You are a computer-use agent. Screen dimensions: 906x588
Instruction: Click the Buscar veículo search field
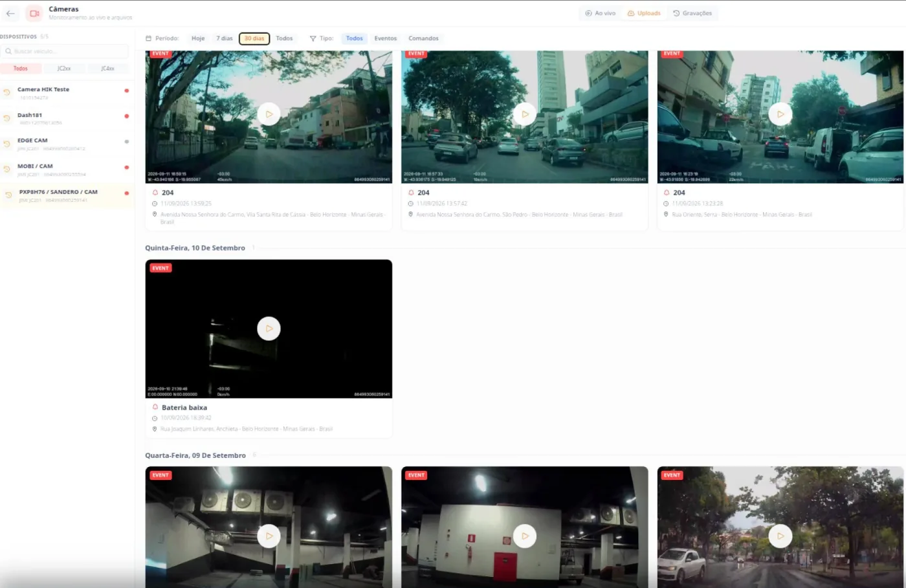(x=65, y=51)
